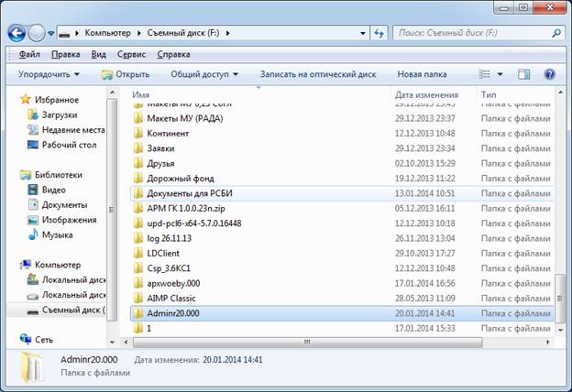The width and height of the screenshot is (572, 392).
Task: Open the Упорядочить dropdown menu
Action: tap(49, 74)
